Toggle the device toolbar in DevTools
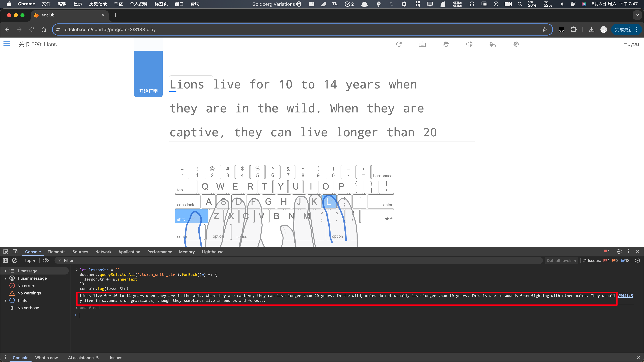The height and width of the screenshot is (362, 644). [x=15, y=252]
